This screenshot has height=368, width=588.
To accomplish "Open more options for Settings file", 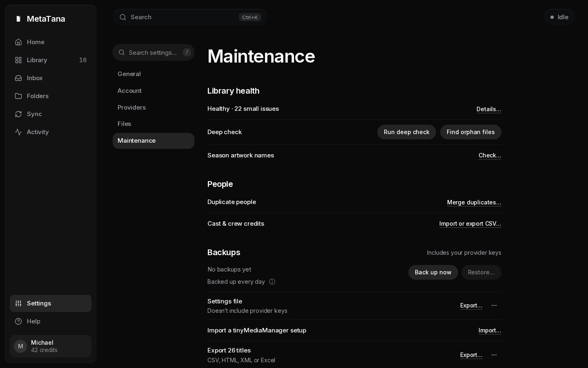I will click(494, 305).
